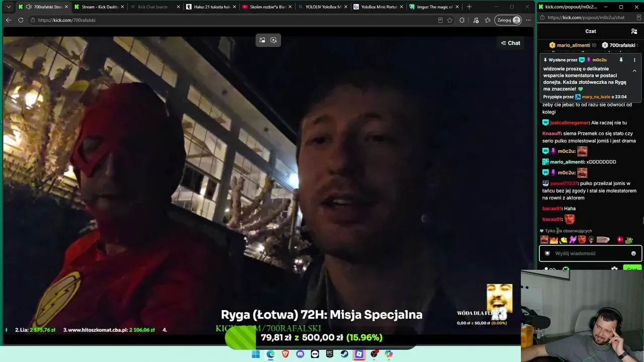Viewport: 644px width, 362px height.
Task: Click the main browser address bar URL
Action: [66, 20]
